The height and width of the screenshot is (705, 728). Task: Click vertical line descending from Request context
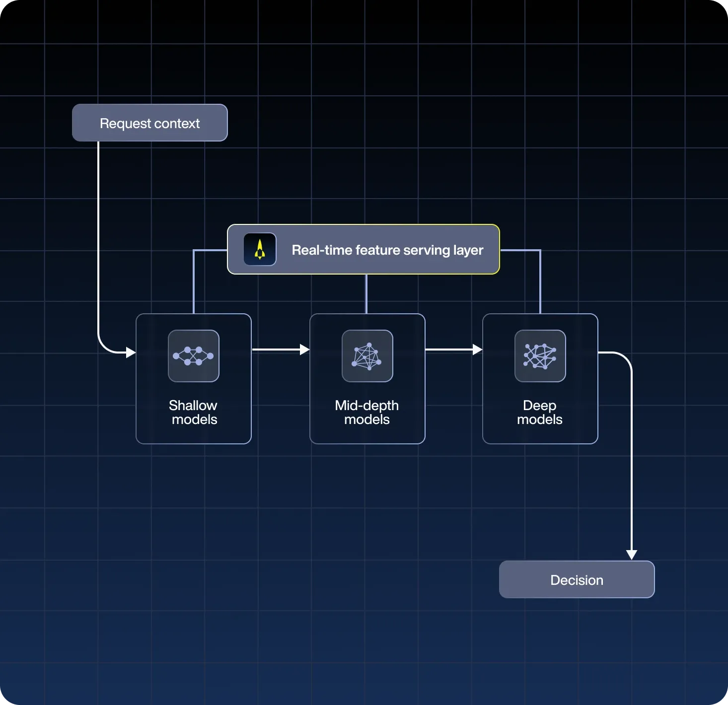(x=98, y=238)
